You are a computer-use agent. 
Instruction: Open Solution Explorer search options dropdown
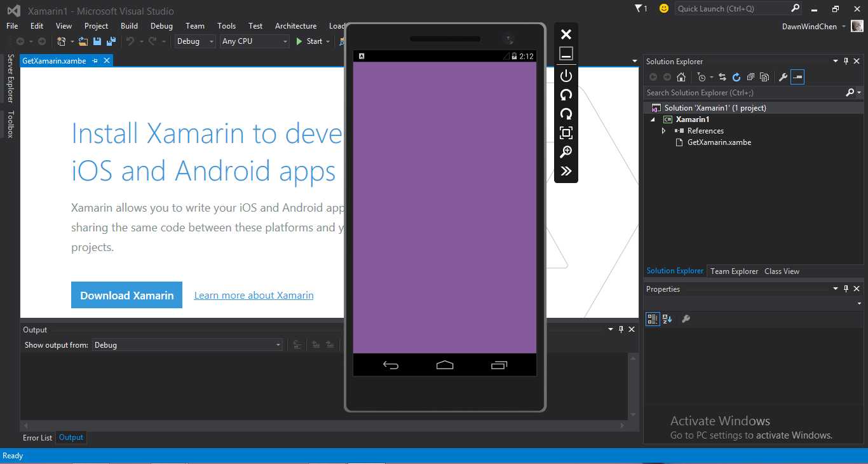[860, 93]
